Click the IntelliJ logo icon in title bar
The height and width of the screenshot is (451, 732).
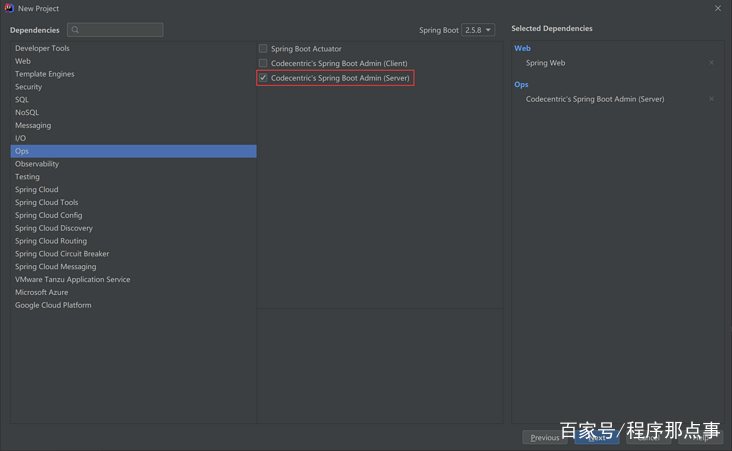click(x=9, y=8)
